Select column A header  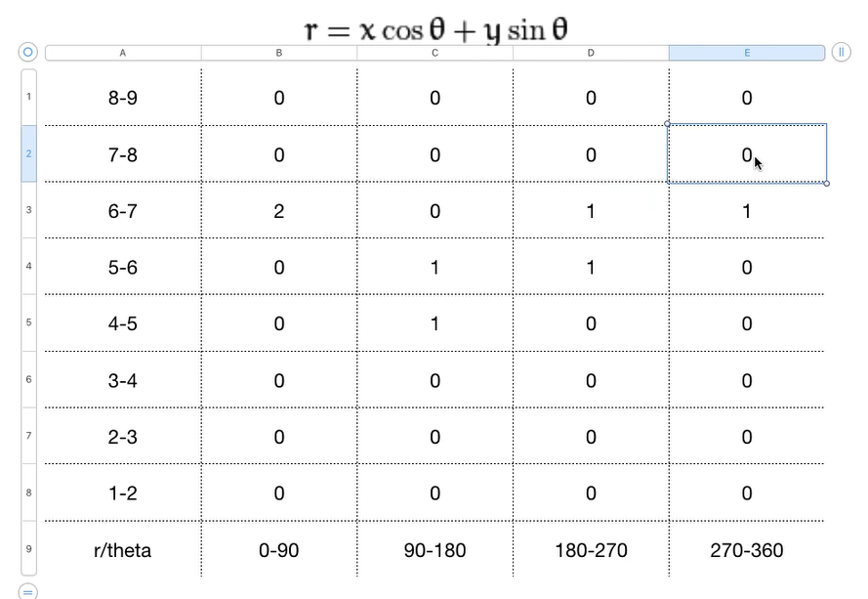coord(123,53)
